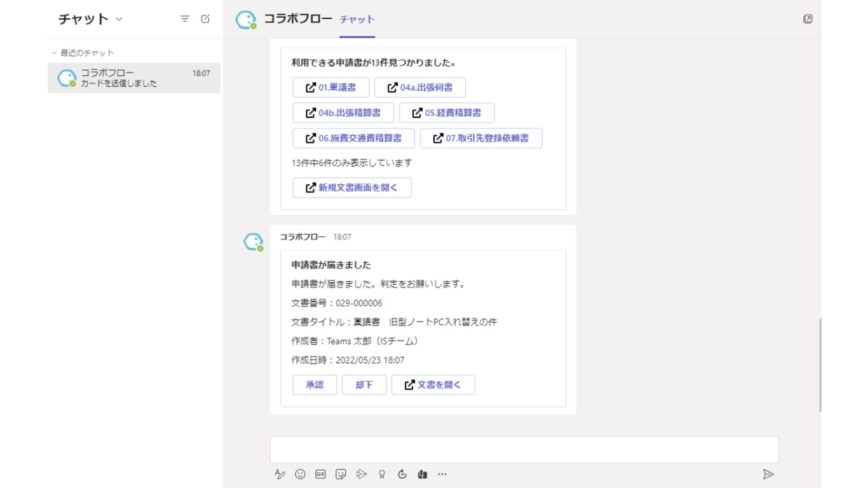Expand the チャット header dropdown
Viewport: 868px width, 488px height.
tap(119, 19)
